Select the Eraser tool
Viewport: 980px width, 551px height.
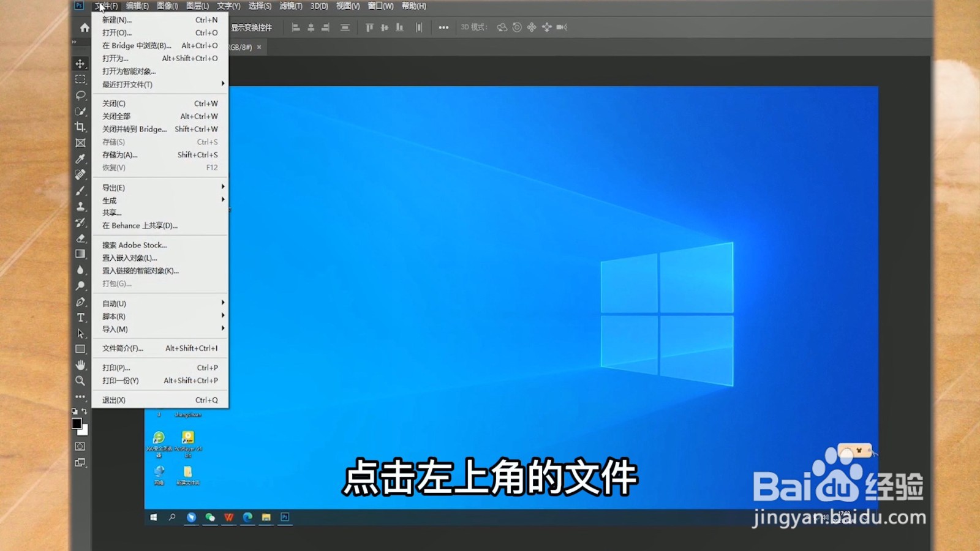[x=80, y=238]
